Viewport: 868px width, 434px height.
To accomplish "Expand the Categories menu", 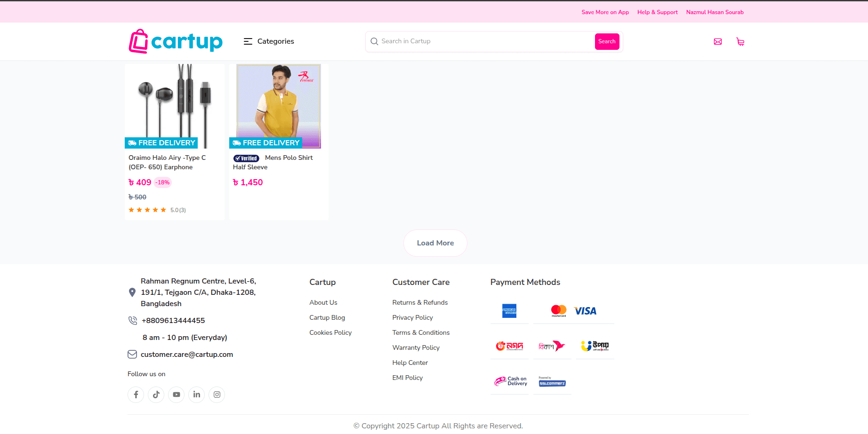I will tap(269, 41).
